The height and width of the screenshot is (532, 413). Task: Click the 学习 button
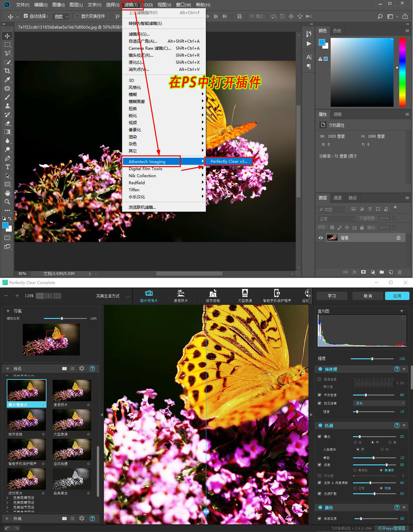(x=332, y=296)
